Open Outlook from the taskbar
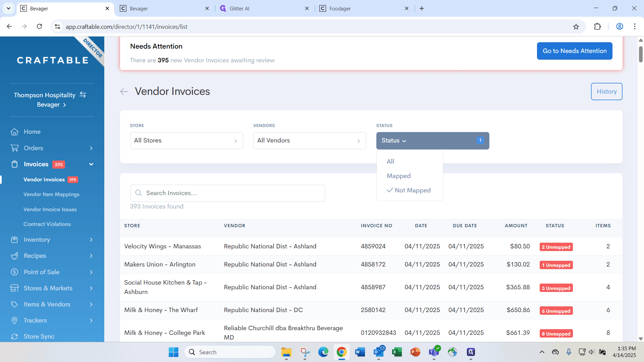This screenshot has width=644, height=362. pos(379,352)
